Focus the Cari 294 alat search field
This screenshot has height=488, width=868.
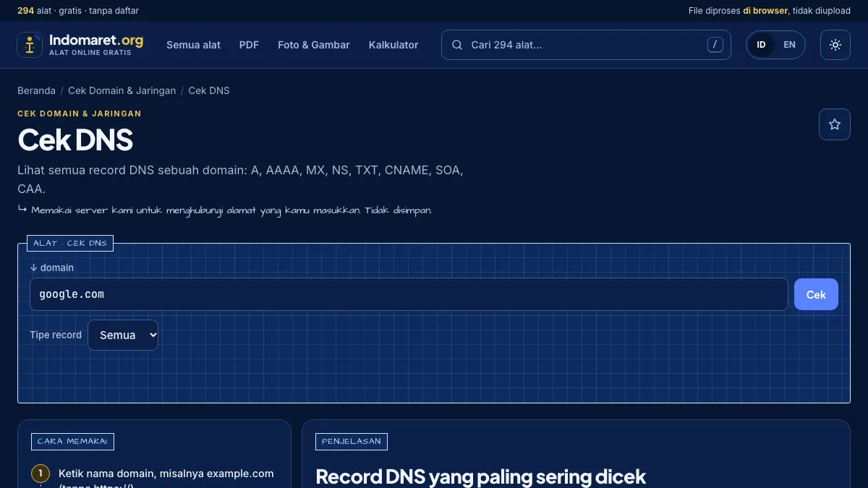click(586, 45)
